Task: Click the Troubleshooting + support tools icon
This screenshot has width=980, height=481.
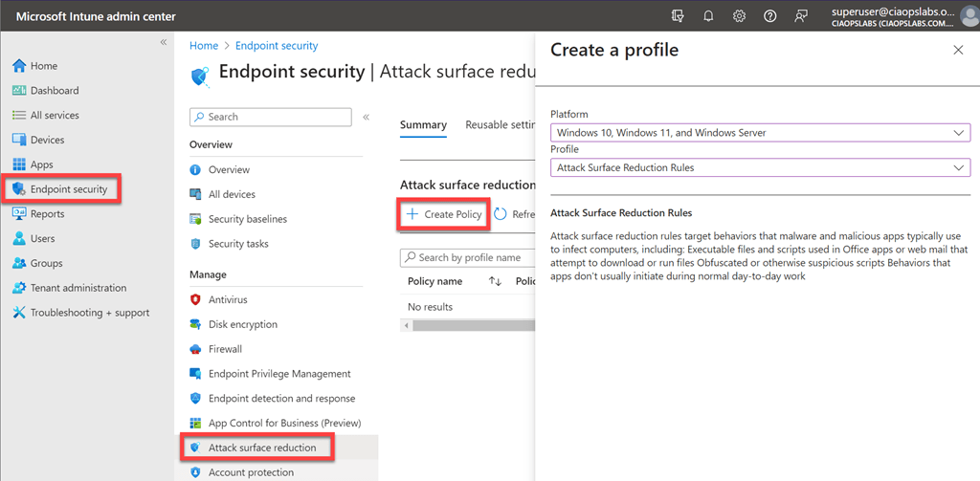Action: tap(19, 313)
